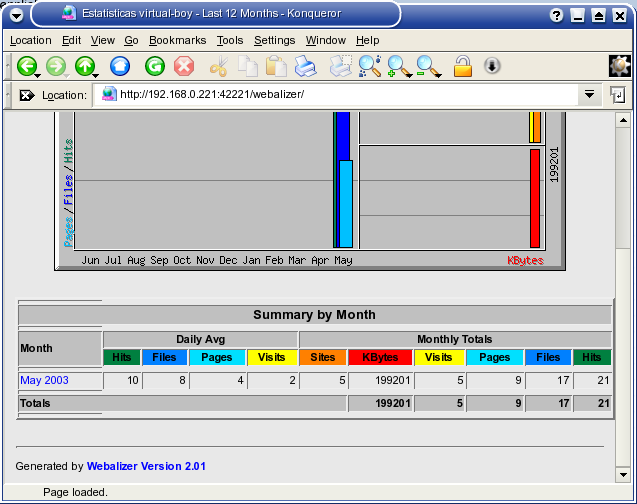Clear the location bar with X icon
Image resolution: width=637 pixels, height=504 pixels.
coord(27,95)
